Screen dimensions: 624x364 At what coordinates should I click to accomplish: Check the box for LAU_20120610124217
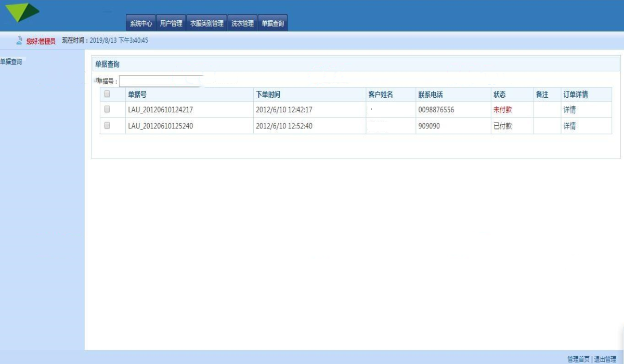point(107,109)
